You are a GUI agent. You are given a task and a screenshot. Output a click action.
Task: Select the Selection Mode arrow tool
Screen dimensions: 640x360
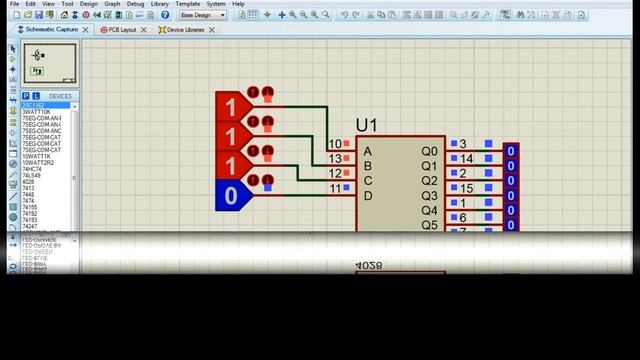pos(13,49)
